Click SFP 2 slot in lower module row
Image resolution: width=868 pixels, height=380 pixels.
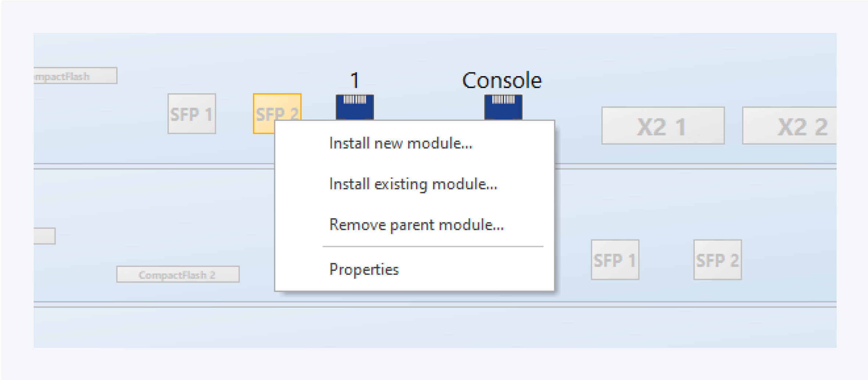coord(717,260)
